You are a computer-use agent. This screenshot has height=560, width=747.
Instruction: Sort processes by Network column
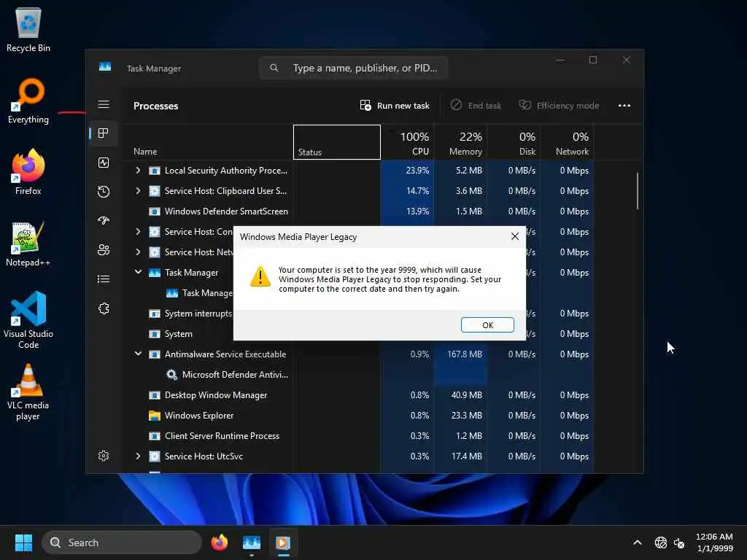567,142
